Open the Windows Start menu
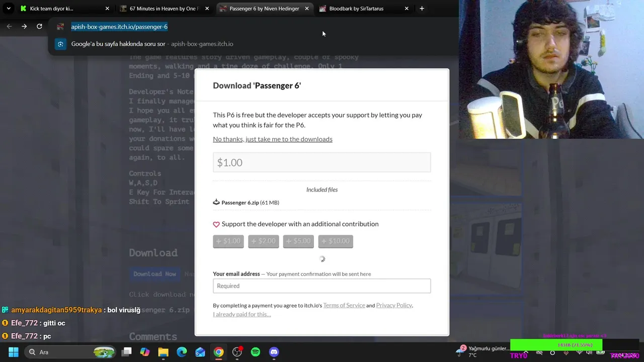The height and width of the screenshot is (362, 644). pyautogui.click(x=14, y=352)
